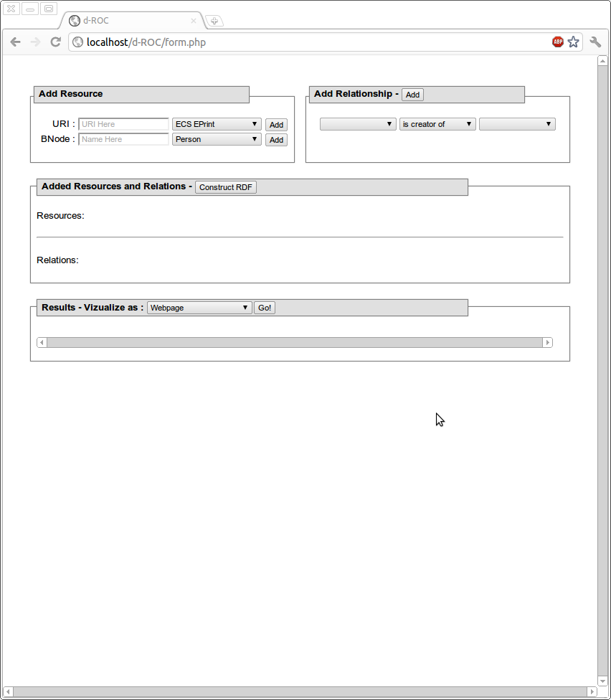Click the Adblock Plus icon
This screenshot has width=611, height=700.
point(557,42)
